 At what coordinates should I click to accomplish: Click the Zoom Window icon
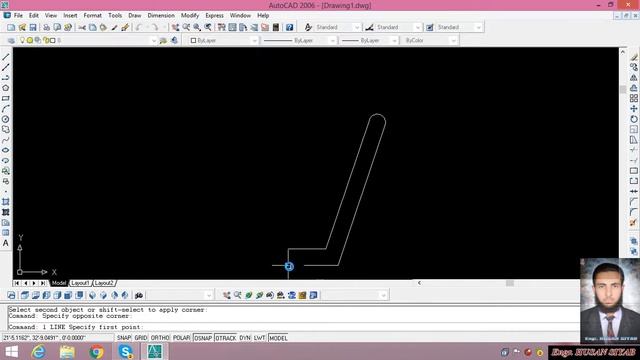pos(197,27)
